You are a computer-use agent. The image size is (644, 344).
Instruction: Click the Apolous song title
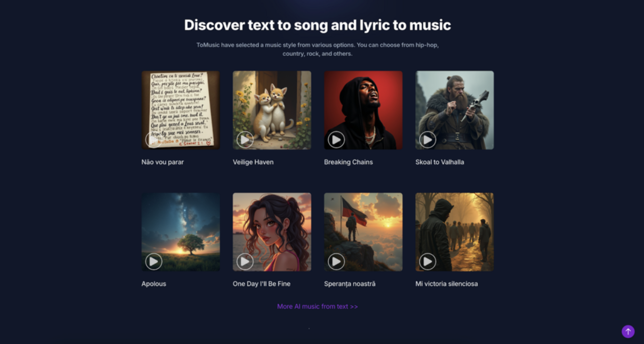pyautogui.click(x=154, y=284)
